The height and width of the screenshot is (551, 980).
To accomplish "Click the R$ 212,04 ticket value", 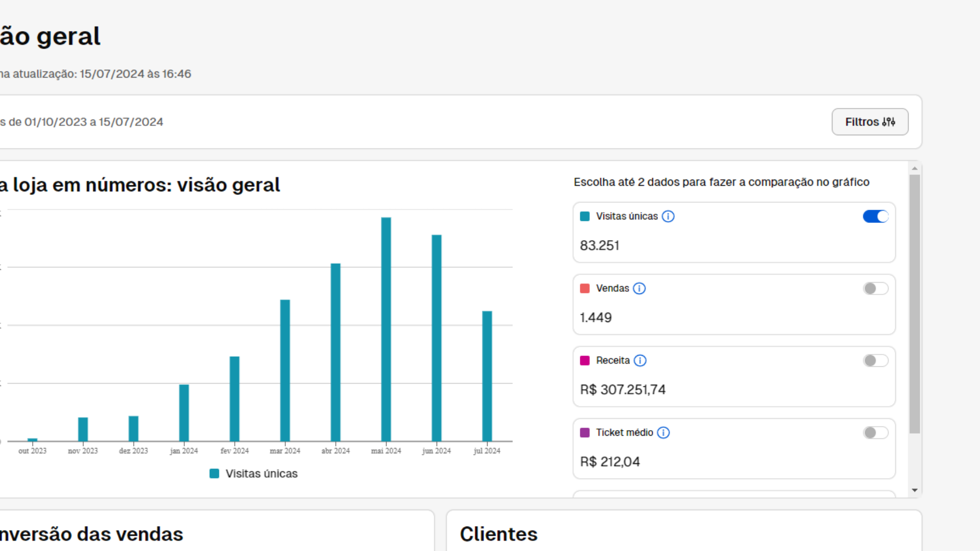I will [x=610, y=462].
